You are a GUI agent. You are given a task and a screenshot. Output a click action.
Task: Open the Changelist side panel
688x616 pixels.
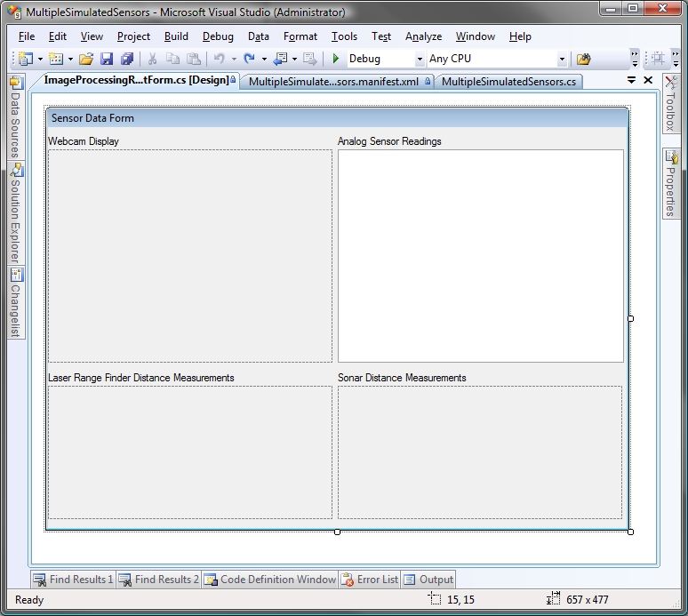[x=15, y=303]
